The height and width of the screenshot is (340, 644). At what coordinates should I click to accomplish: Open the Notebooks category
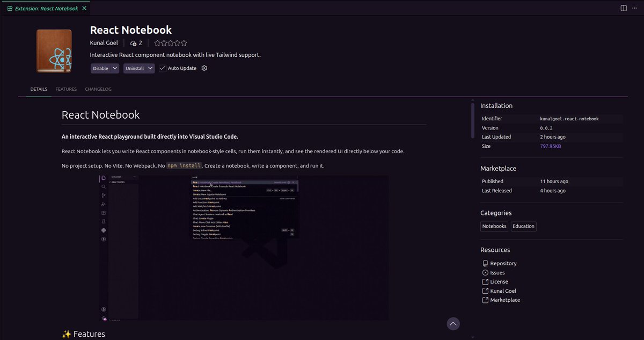click(x=494, y=226)
